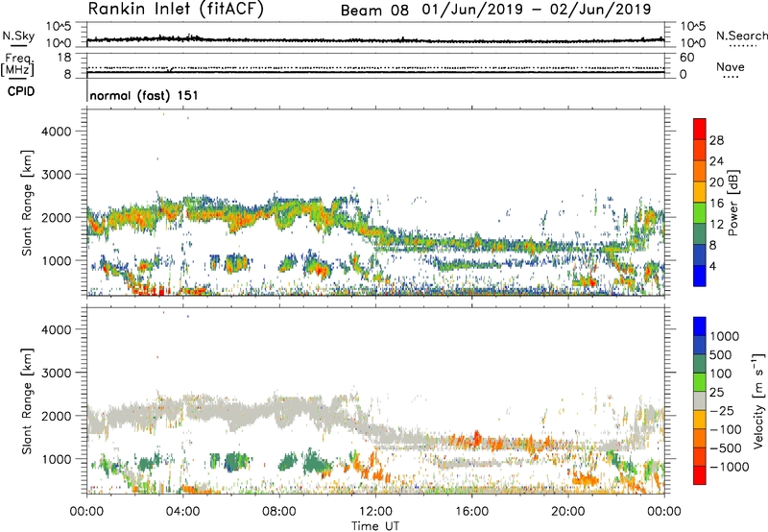Click the '16' power scale value
This screenshot has height=532, width=768.
point(716,204)
